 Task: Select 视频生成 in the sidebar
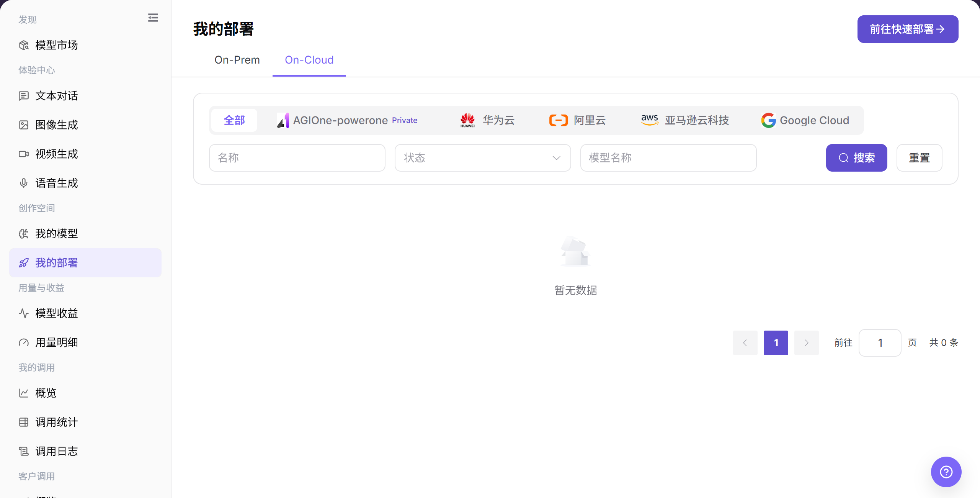(x=85, y=154)
